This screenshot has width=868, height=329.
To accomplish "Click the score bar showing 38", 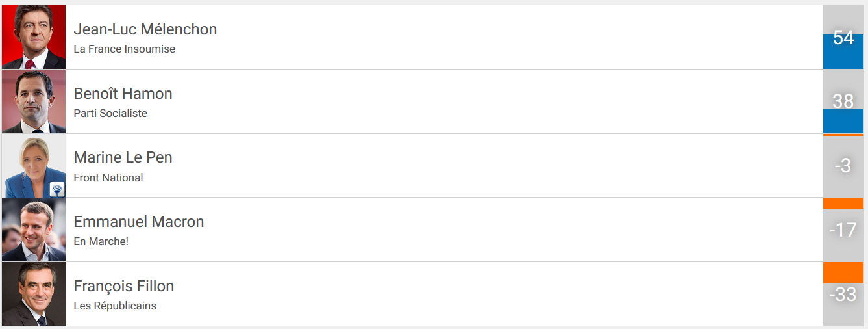I will point(843,121).
